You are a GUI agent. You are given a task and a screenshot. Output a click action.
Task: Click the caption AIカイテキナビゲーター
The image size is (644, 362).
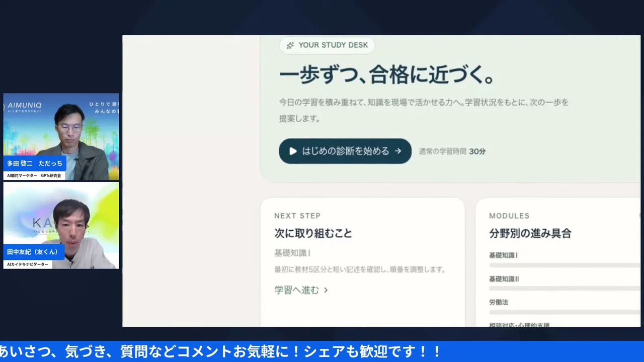coord(28,264)
